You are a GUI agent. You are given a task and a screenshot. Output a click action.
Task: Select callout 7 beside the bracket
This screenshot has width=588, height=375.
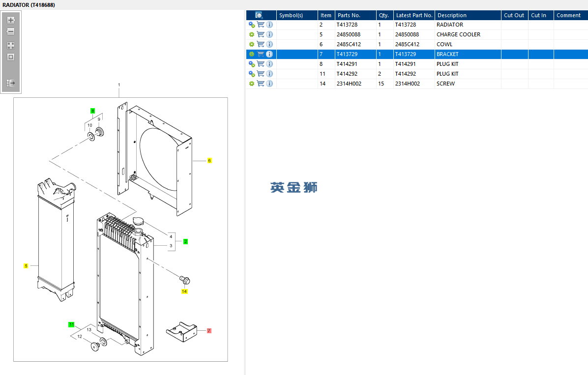(x=209, y=331)
